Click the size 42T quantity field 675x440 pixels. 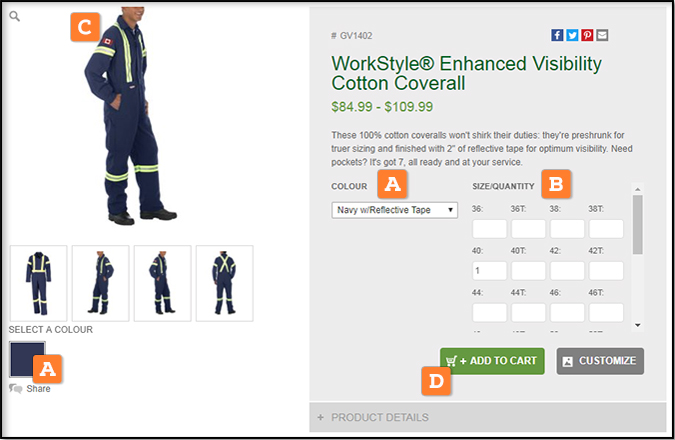pyautogui.click(x=606, y=271)
